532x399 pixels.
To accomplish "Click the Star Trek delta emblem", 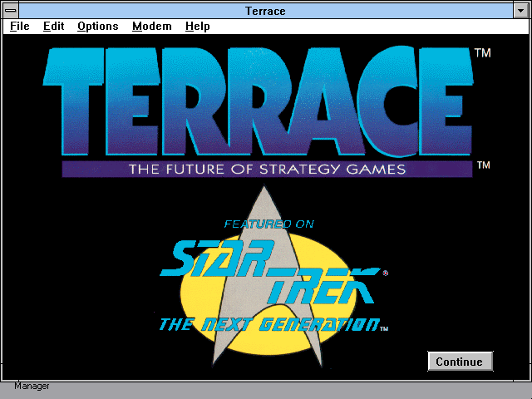I will tap(268, 277).
